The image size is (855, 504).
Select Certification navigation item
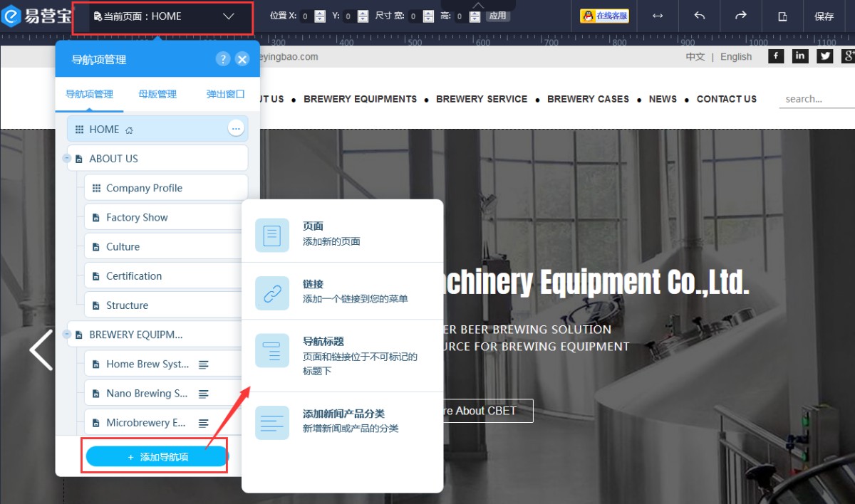(x=166, y=275)
